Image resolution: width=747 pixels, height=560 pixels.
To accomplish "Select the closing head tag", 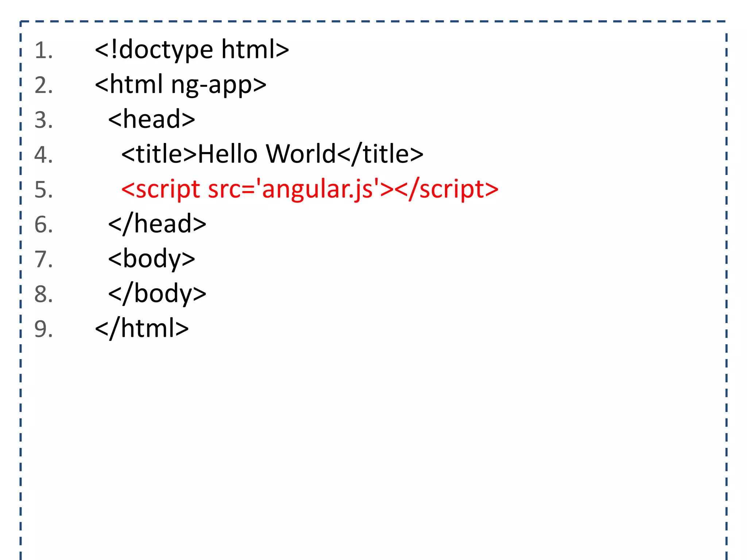I will pos(157,224).
